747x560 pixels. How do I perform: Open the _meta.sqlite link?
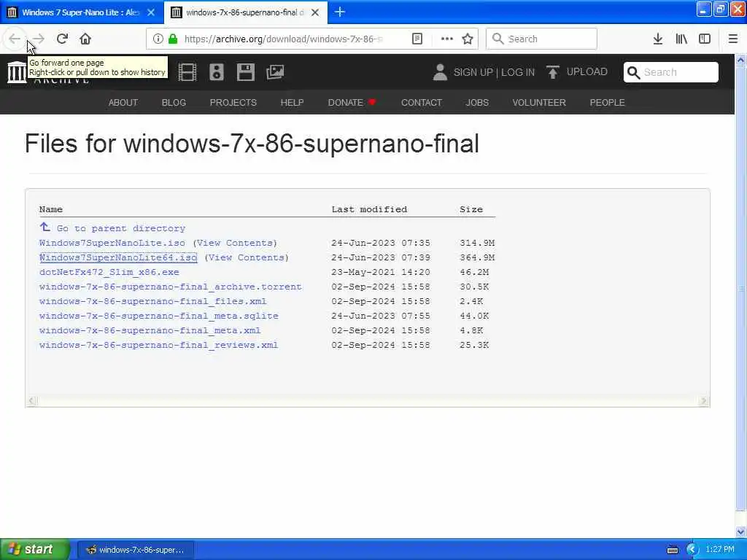pyautogui.click(x=158, y=316)
